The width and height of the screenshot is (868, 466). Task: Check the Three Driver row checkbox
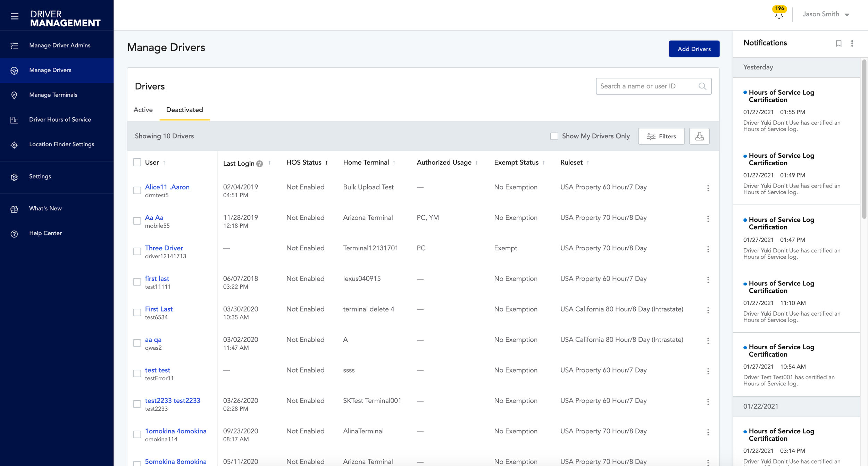137,251
